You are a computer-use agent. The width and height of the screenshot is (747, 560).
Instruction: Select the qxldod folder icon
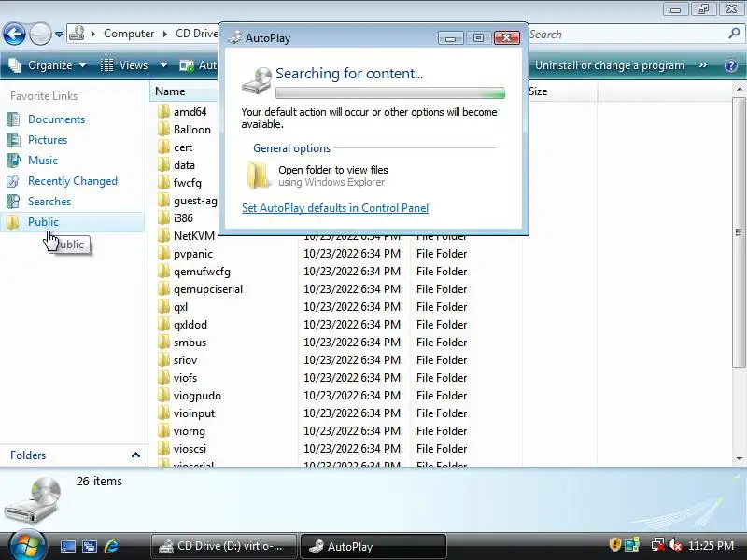coord(163,324)
